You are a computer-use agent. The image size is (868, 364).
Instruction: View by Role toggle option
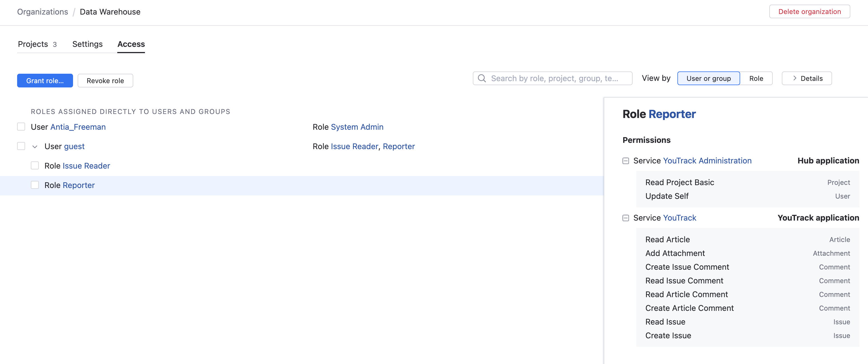click(x=756, y=78)
